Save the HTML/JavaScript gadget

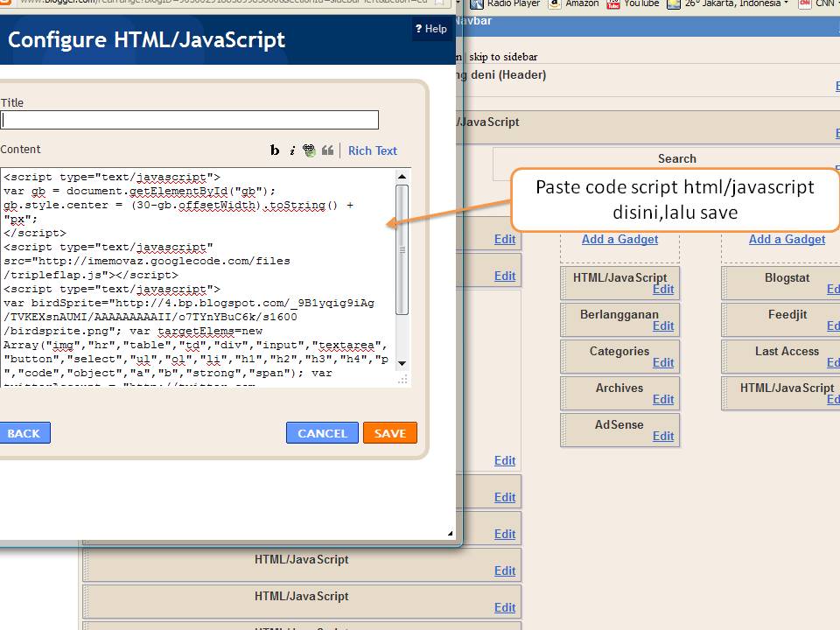point(390,433)
